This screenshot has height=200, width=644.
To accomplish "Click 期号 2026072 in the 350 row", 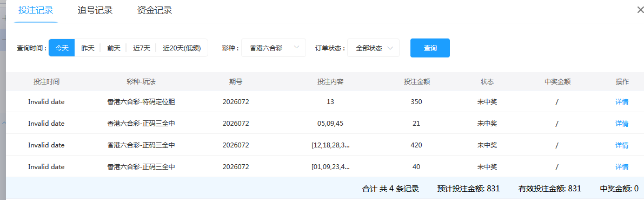I will pyautogui.click(x=236, y=102).
